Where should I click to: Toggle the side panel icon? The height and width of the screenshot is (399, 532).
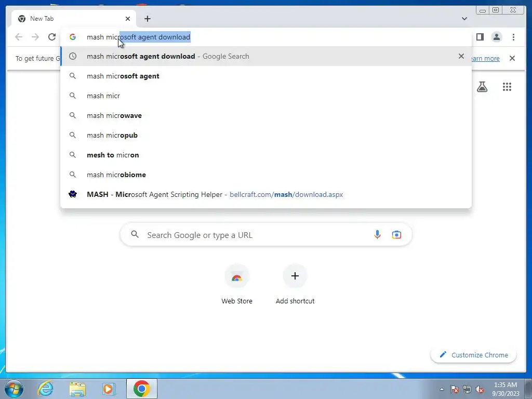[x=480, y=37]
